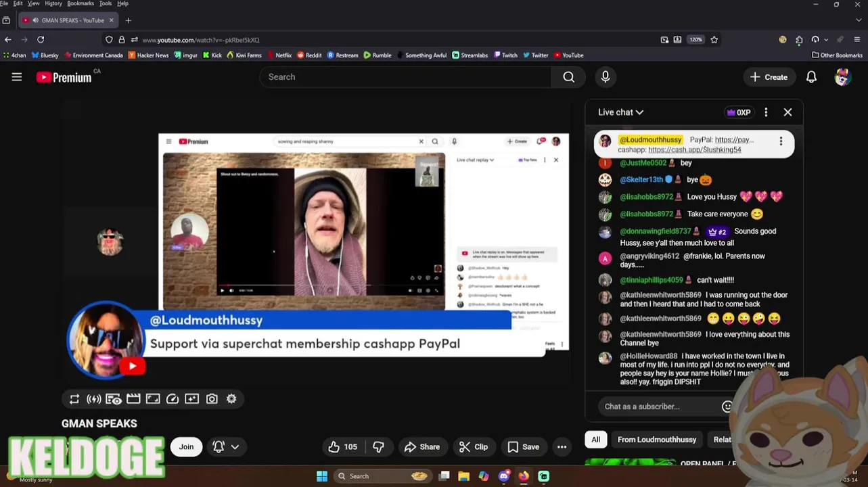
Task: Open enhancer settings gear icon
Action: [x=231, y=399]
